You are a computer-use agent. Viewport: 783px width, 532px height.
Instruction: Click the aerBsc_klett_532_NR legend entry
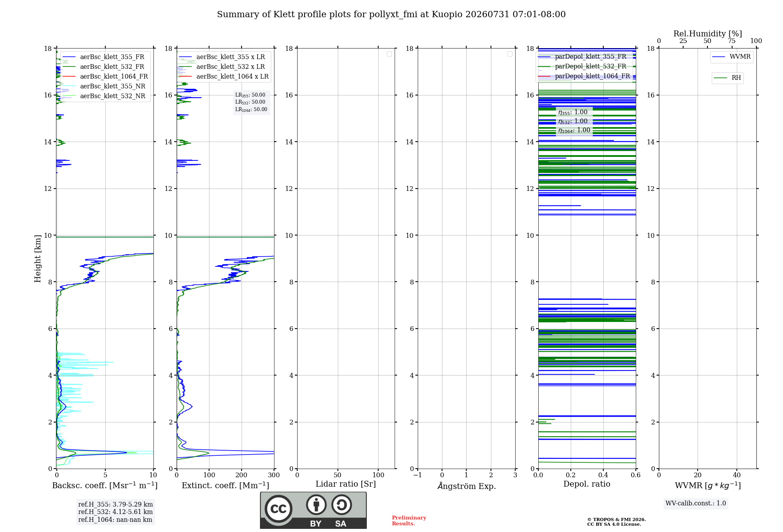click(x=104, y=96)
